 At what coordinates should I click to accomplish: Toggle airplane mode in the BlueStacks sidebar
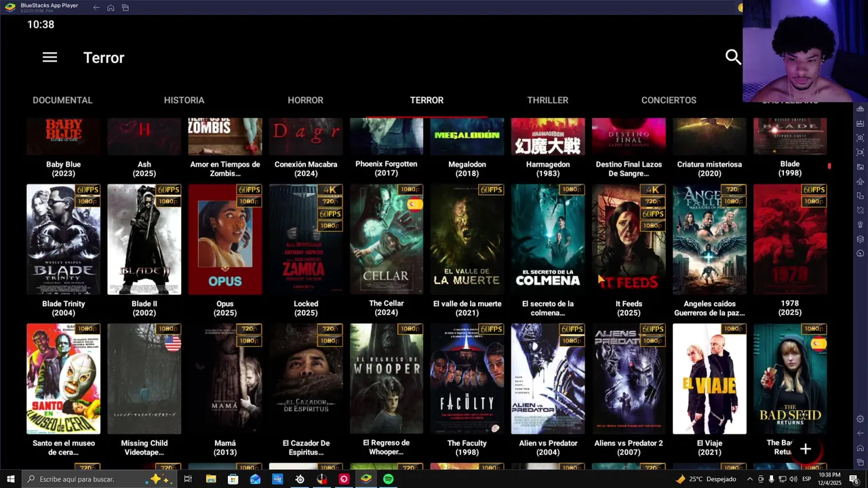click(x=860, y=182)
